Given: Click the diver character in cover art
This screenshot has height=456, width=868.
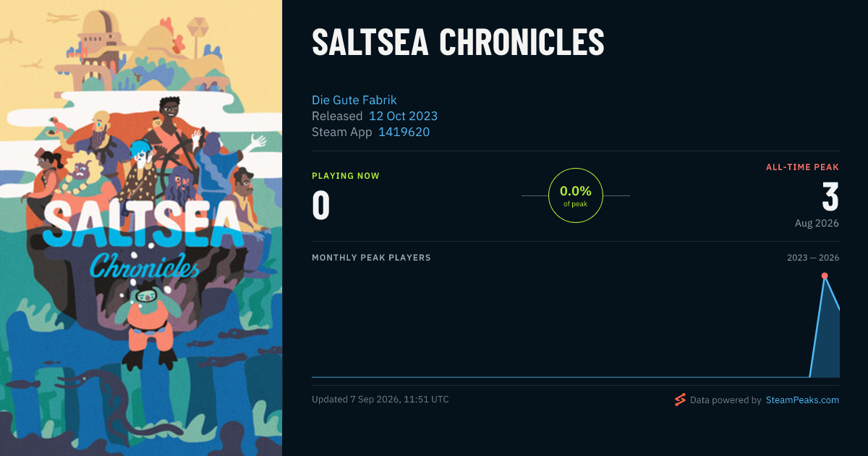Looking at the screenshot, I should [x=147, y=324].
